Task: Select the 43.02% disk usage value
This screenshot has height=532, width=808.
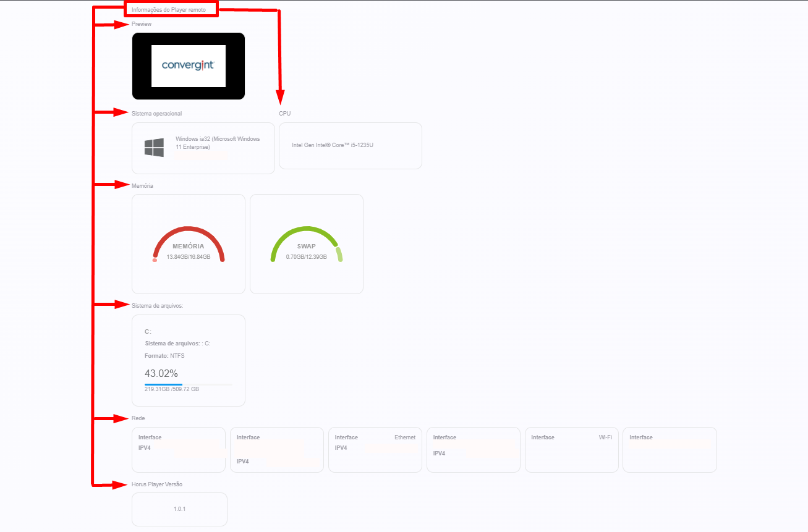Action: [161, 373]
